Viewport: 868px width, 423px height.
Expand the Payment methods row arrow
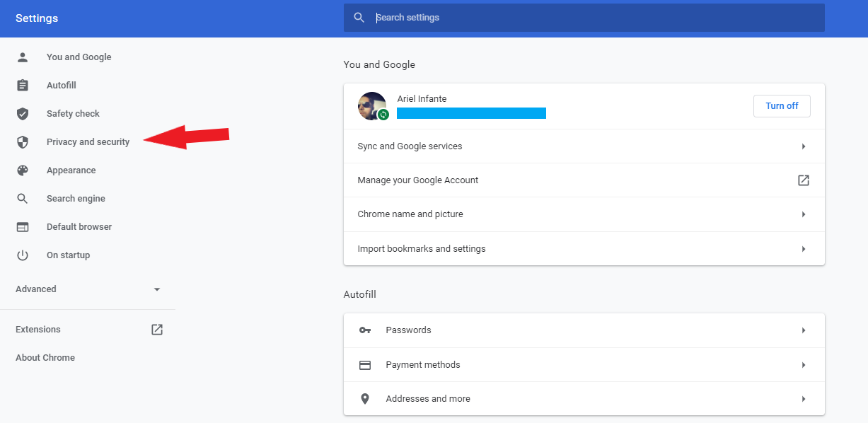pos(804,365)
